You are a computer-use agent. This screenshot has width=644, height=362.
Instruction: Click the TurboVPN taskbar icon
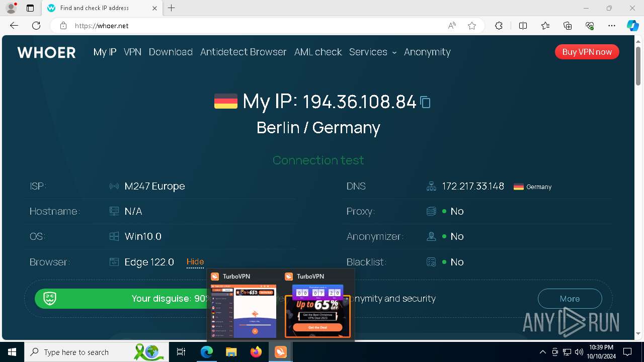pyautogui.click(x=280, y=352)
